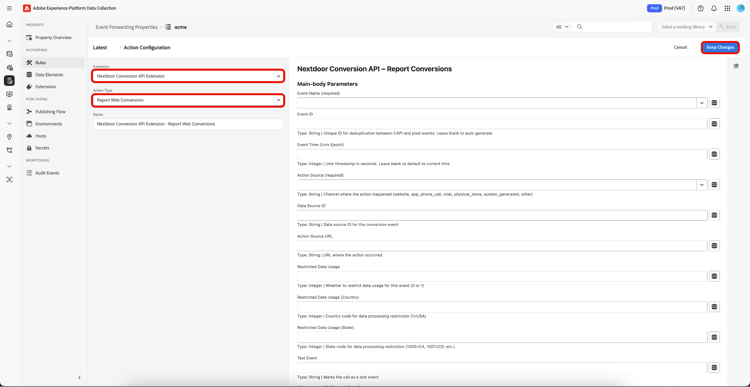Open data element picker for Restricted Data Usage (Country)
This screenshot has width=750, height=387.
[x=715, y=307]
